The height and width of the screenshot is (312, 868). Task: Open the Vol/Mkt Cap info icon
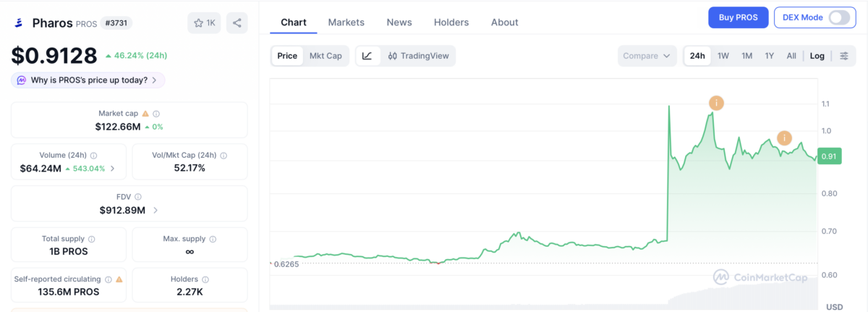[x=224, y=156]
